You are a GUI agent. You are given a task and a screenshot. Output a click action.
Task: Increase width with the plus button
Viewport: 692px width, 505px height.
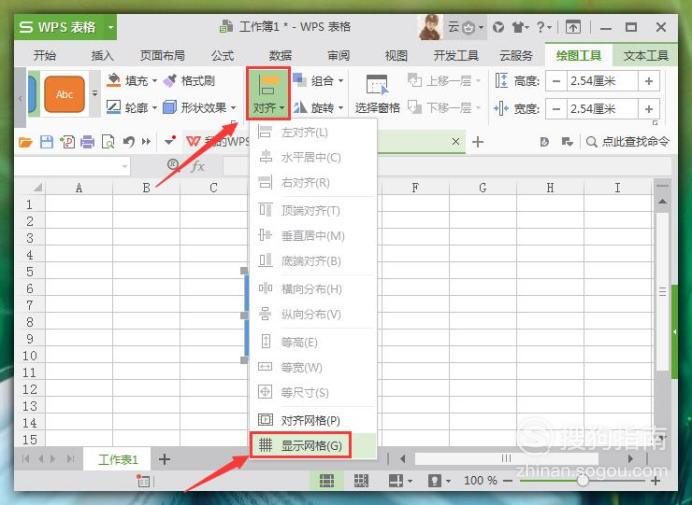649,109
